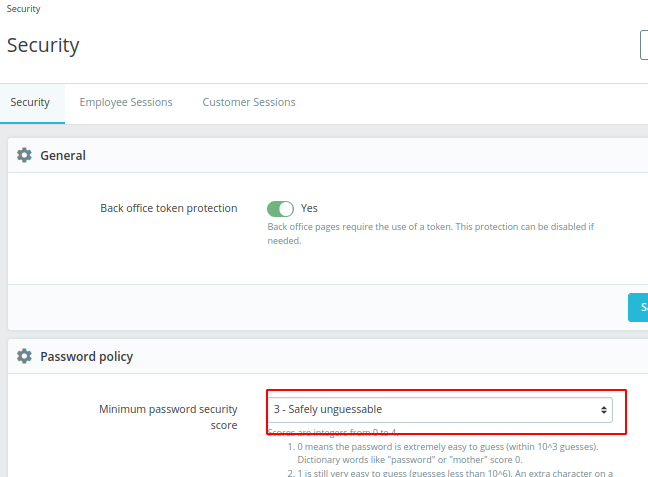Click the Save button in General panel
This screenshot has height=477, width=648.
point(638,308)
